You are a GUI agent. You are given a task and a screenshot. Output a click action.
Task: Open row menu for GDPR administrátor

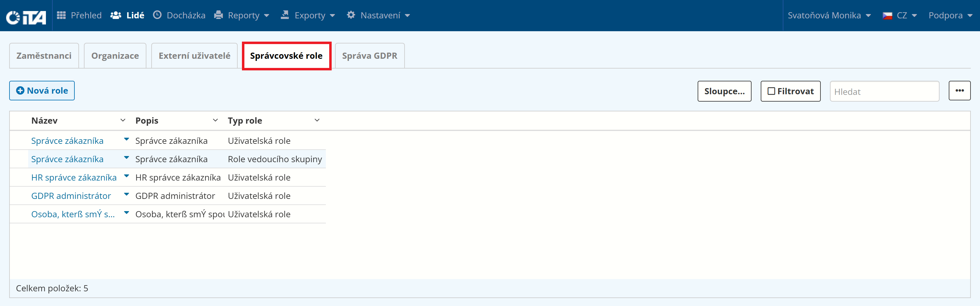coord(127,195)
